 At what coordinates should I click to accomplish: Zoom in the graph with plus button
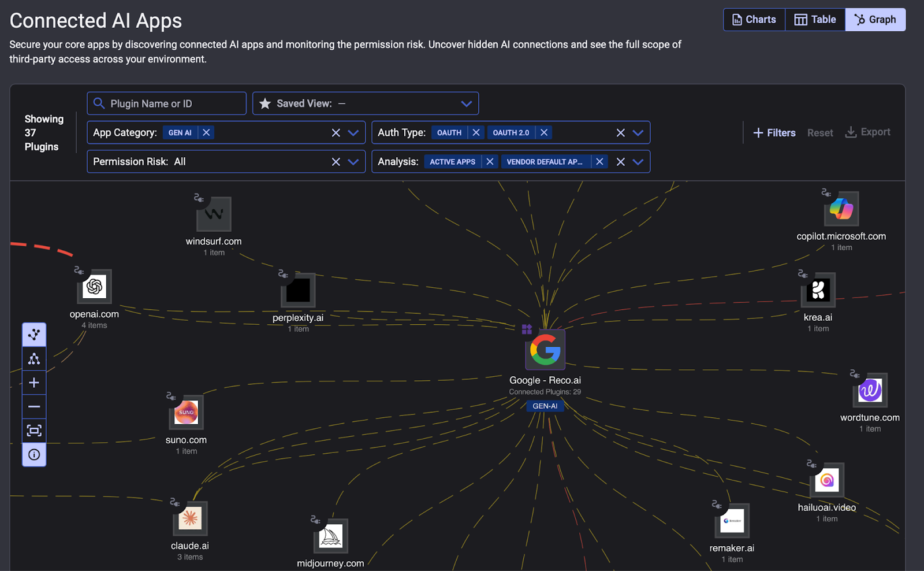(34, 383)
